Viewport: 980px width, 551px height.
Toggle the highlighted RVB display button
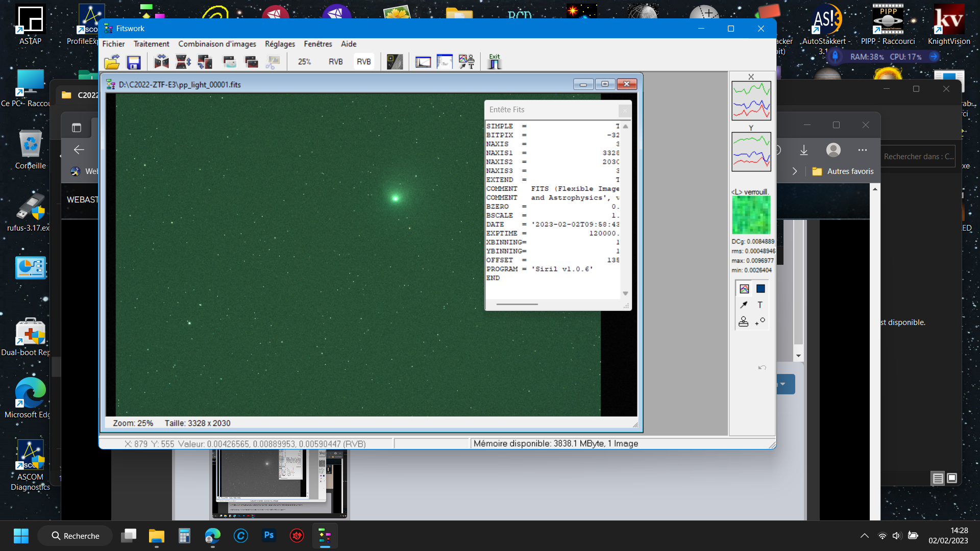[x=364, y=62]
